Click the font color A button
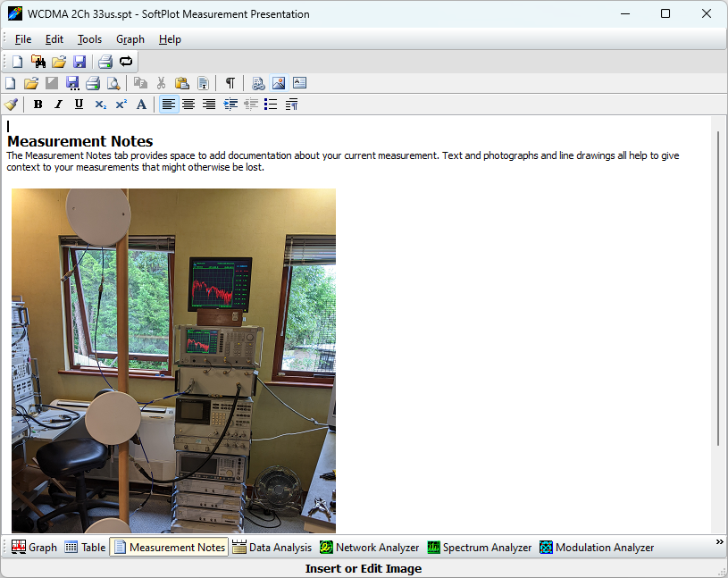 141,105
